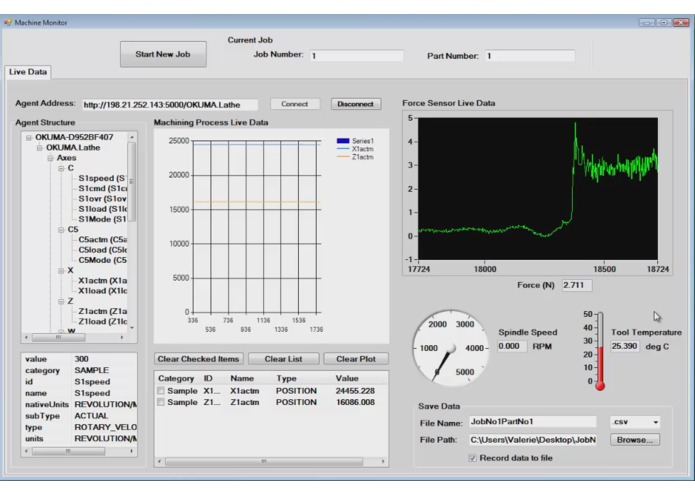Click the agent tree scroll-left arrow
Screen dimensions: 695x494
tap(27, 338)
